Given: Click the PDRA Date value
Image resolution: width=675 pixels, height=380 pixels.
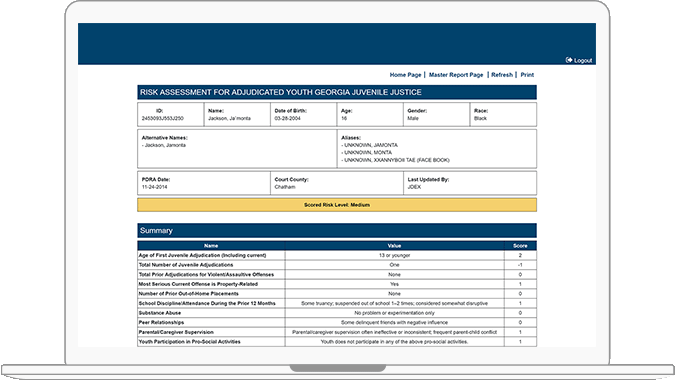Looking at the screenshot, I should tap(155, 187).
